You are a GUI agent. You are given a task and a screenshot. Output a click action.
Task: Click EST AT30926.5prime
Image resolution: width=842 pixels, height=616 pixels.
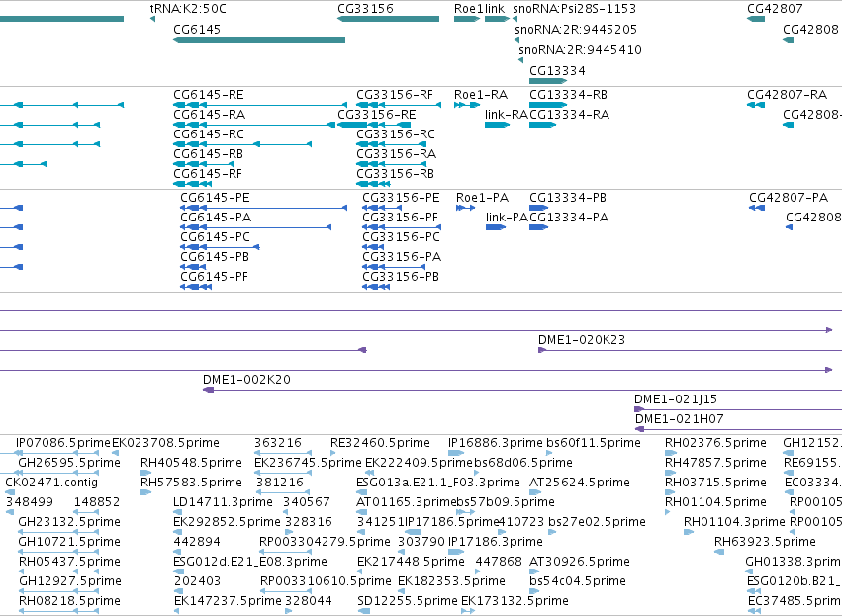coord(580,562)
